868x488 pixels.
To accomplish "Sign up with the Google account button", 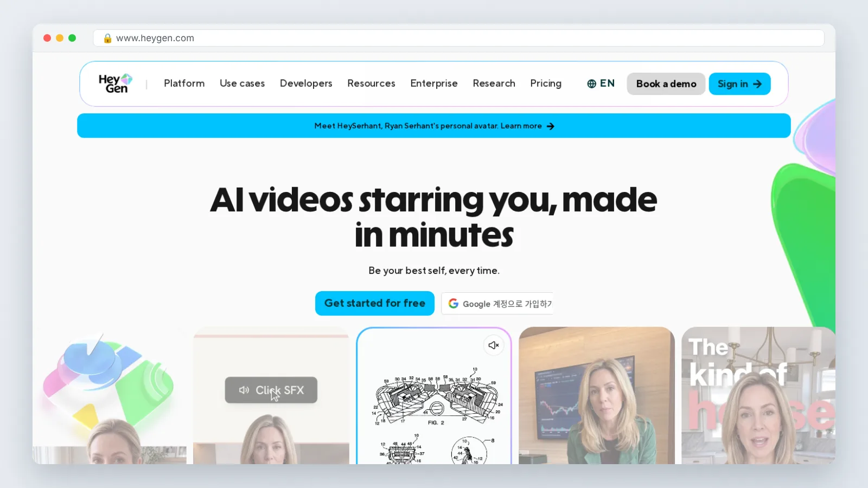I will 497,304.
